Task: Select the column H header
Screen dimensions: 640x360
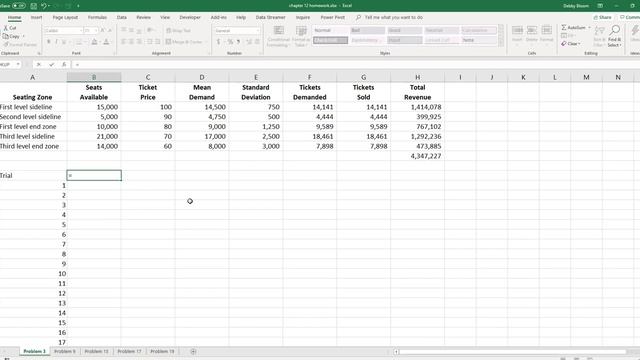Action: pyautogui.click(x=418, y=77)
